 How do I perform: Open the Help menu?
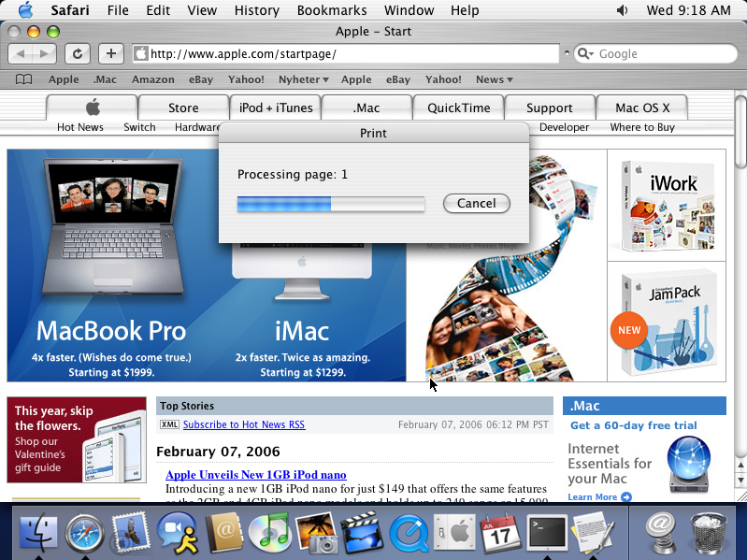pyautogui.click(x=465, y=10)
